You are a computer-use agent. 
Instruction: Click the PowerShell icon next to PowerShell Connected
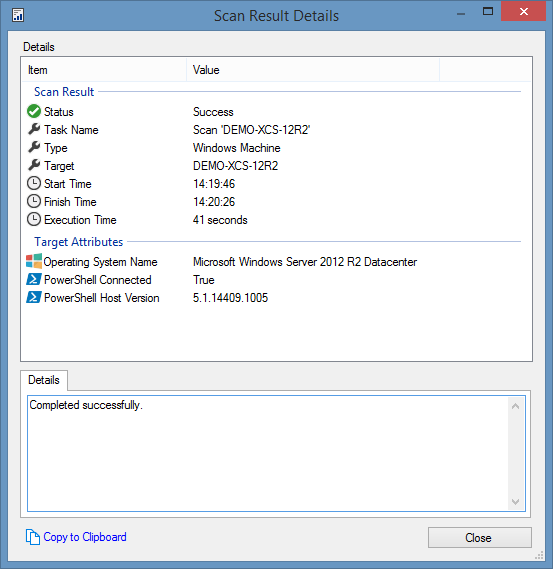click(x=34, y=279)
